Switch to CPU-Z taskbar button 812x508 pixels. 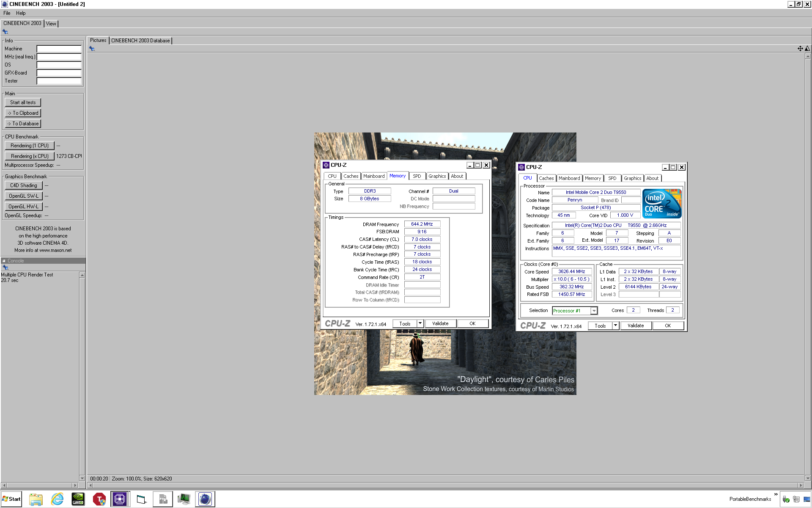(120, 499)
